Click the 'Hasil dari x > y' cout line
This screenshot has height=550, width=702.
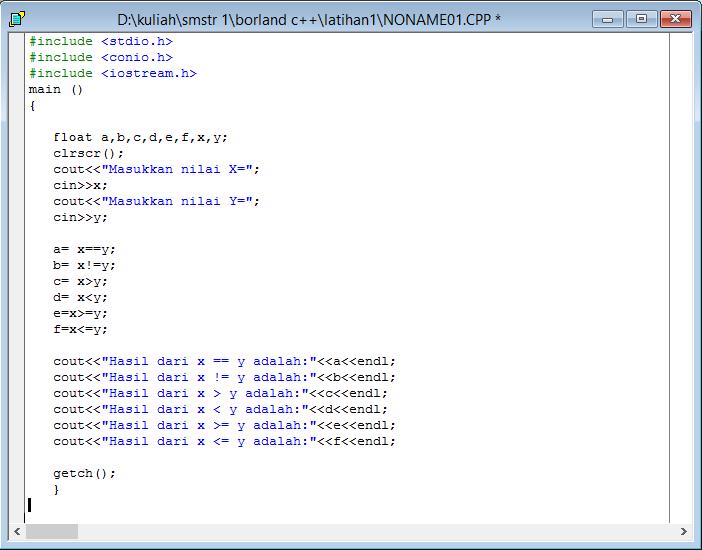pos(220,394)
